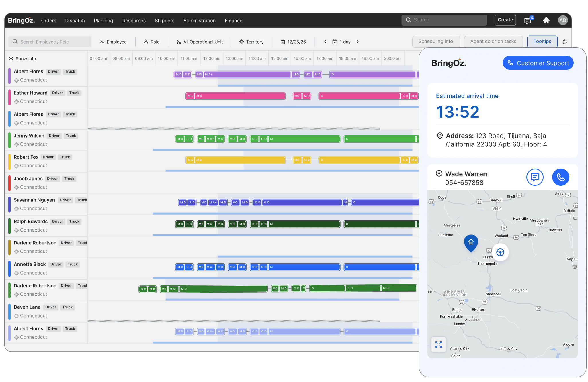The width and height of the screenshot is (588, 382).
Task: Message Wade Warren with chat icon
Action: tap(535, 177)
